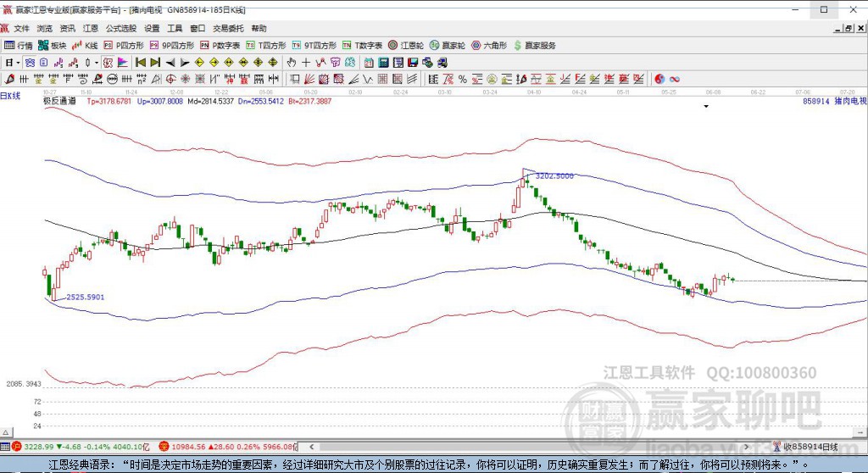Switch to the K线 chart view
This screenshot has height=473, width=868.
click(85, 46)
